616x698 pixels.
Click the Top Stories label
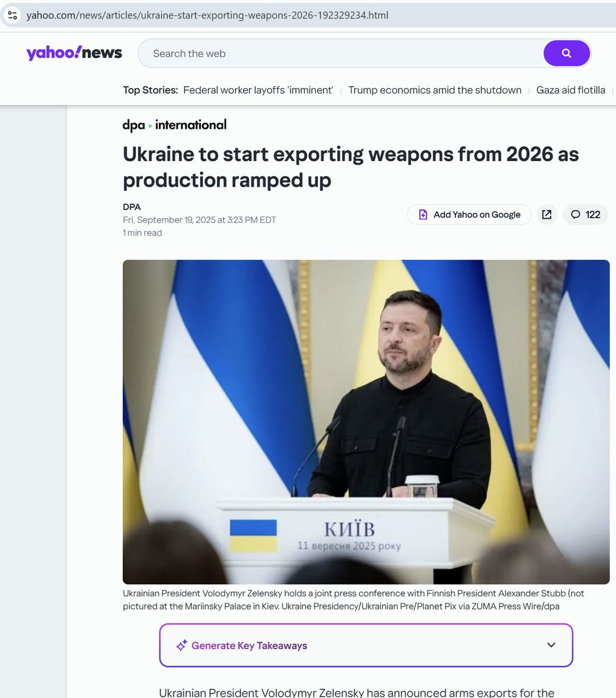point(150,90)
